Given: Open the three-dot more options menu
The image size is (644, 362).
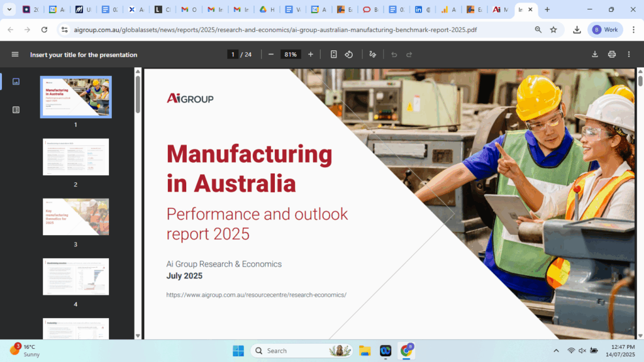Looking at the screenshot, I should point(629,54).
